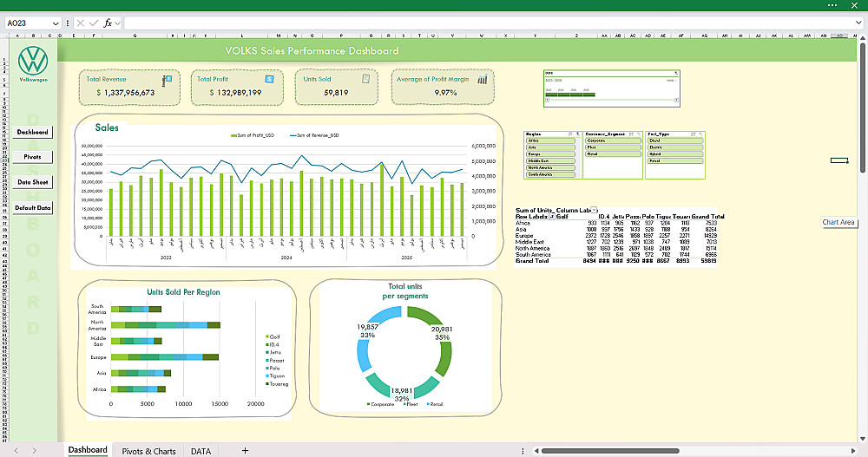Expand the dropdown arrow next to fx
Viewport: 868px width, 457px height.
click(117, 23)
